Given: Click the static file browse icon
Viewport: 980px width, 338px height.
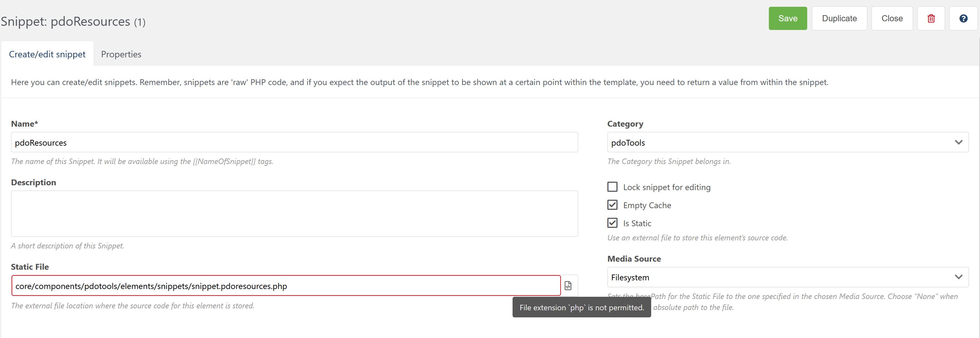Looking at the screenshot, I should (x=568, y=285).
